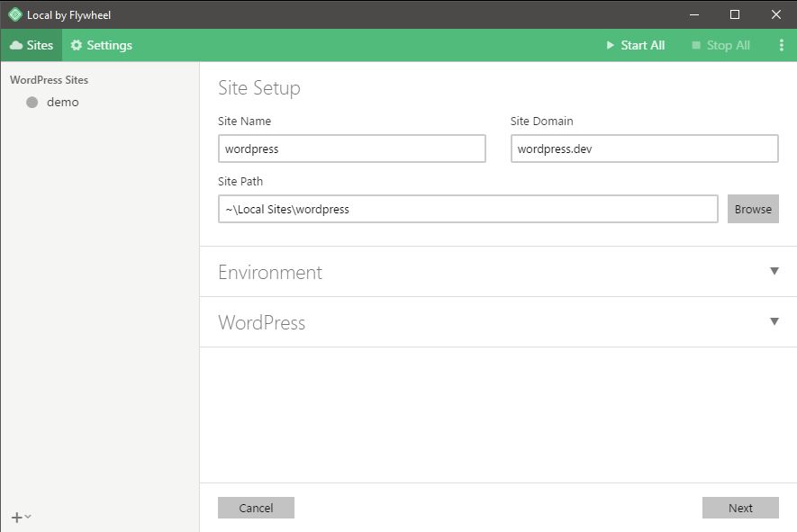Click the demo site gray status dot

[x=32, y=102]
